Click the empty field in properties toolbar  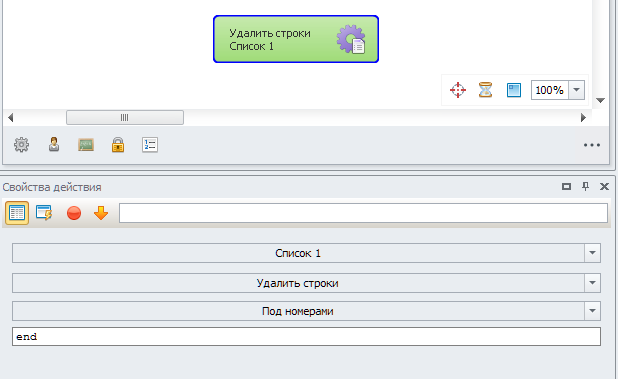point(363,213)
